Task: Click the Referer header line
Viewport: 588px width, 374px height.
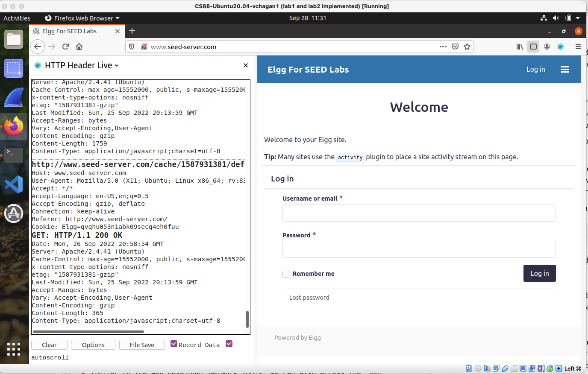Action: pos(100,219)
